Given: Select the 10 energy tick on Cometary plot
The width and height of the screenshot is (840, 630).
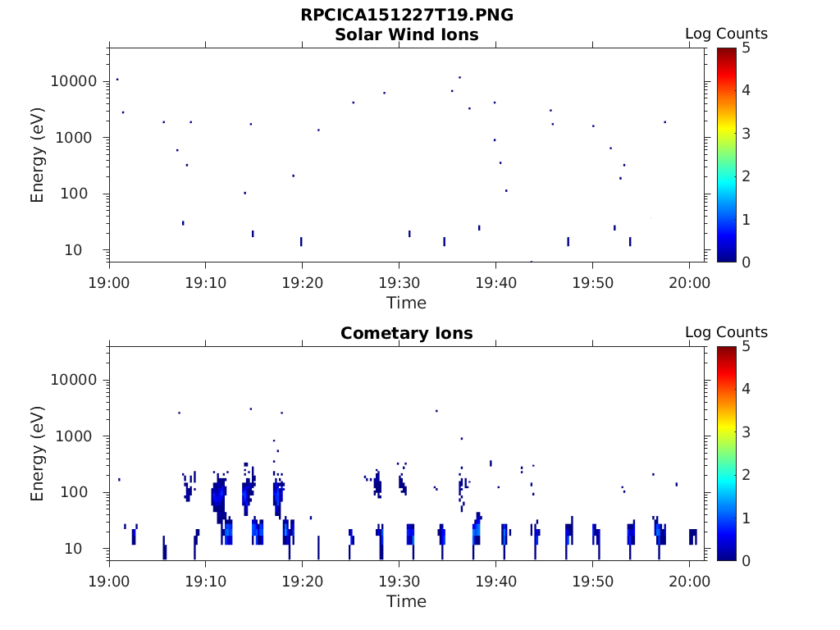Looking at the screenshot, I should coord(73,549).
